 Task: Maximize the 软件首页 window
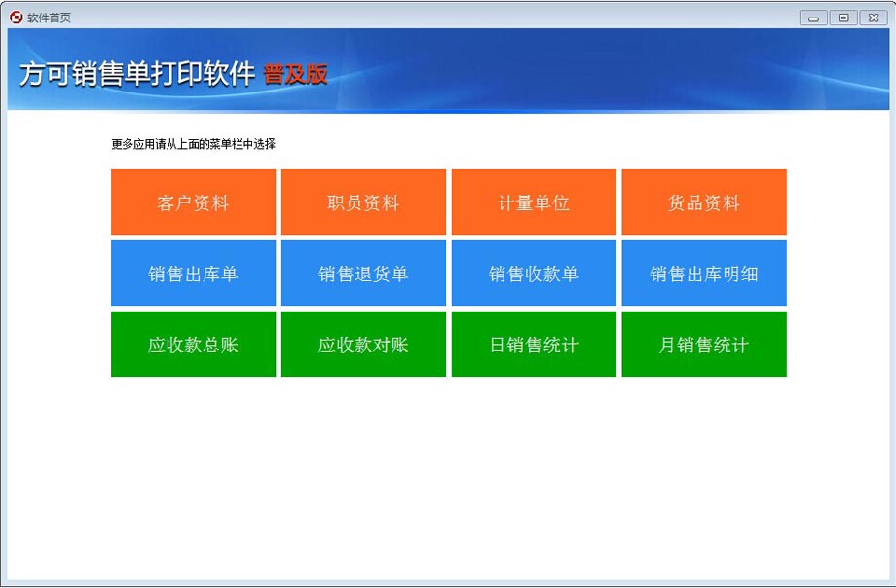click(x=842, y=18)
